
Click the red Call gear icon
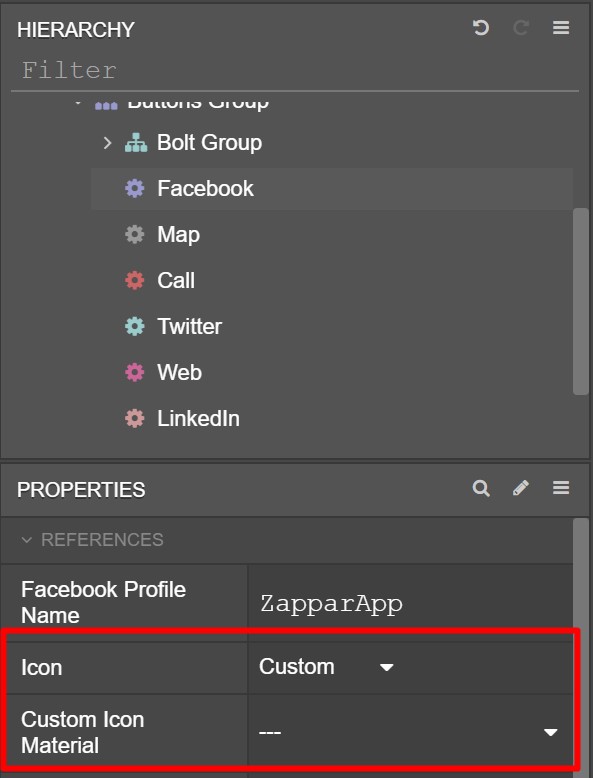click(134, 280)
